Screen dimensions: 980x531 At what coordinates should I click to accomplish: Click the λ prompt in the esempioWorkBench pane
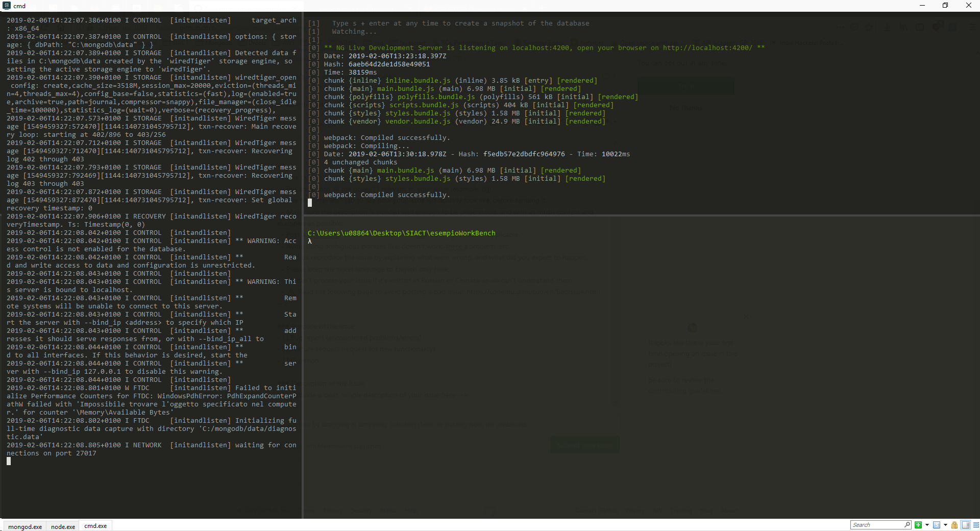pos(310,241)
